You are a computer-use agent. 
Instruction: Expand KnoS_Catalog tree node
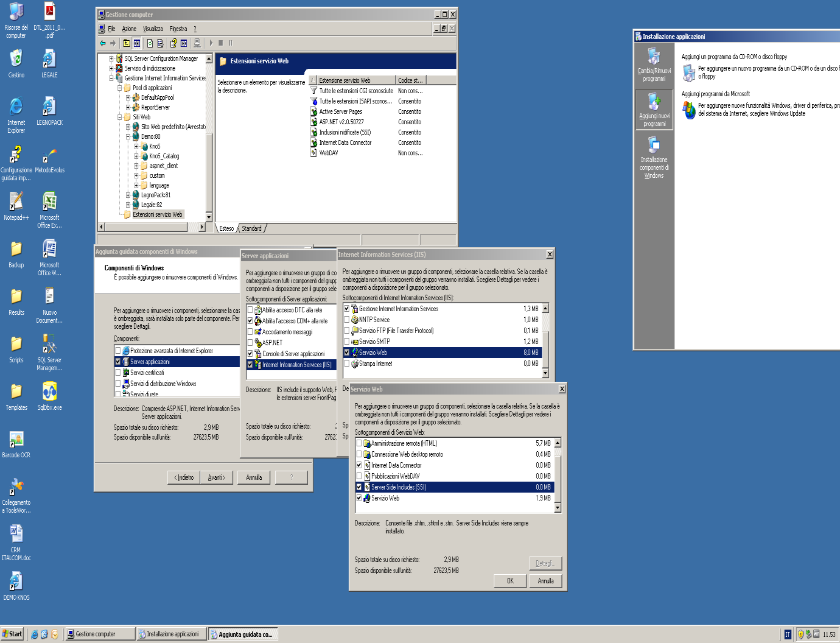136,156
